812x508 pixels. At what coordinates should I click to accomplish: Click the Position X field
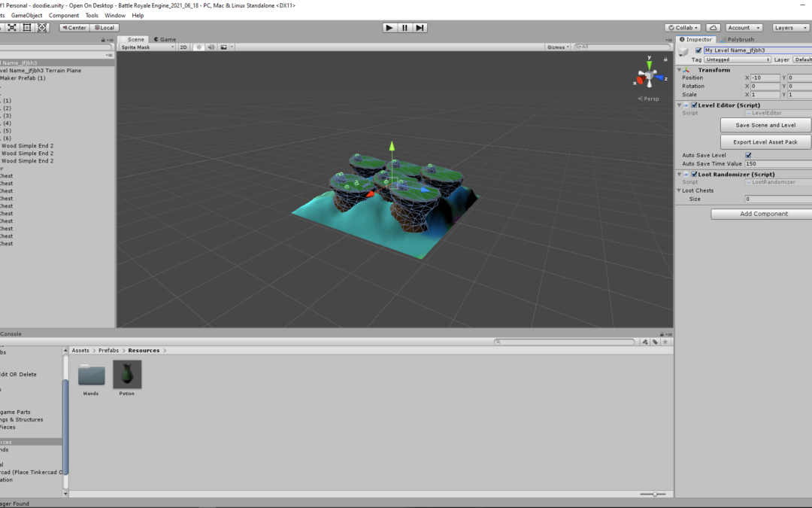(x=765, y=78)
